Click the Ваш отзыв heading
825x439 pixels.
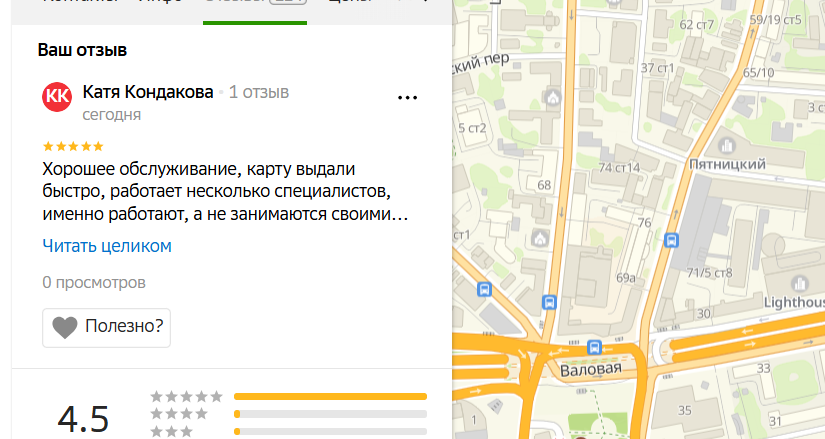pyautogui.click(x=82, y=50)
